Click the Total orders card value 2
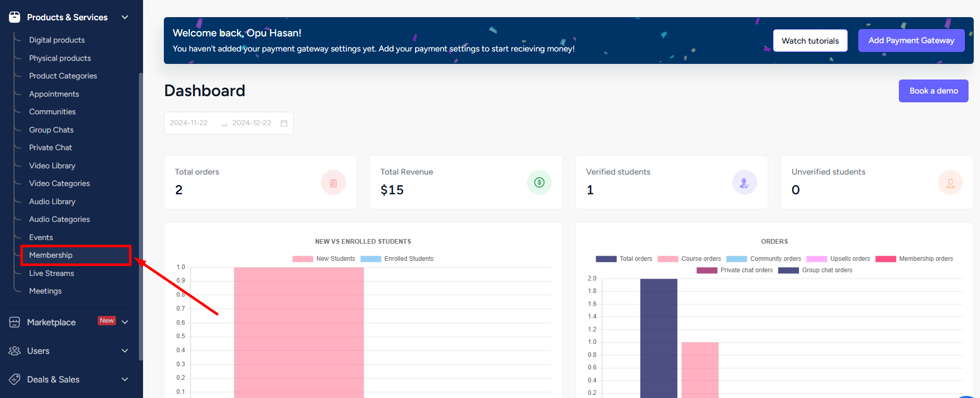 point(179,190)
